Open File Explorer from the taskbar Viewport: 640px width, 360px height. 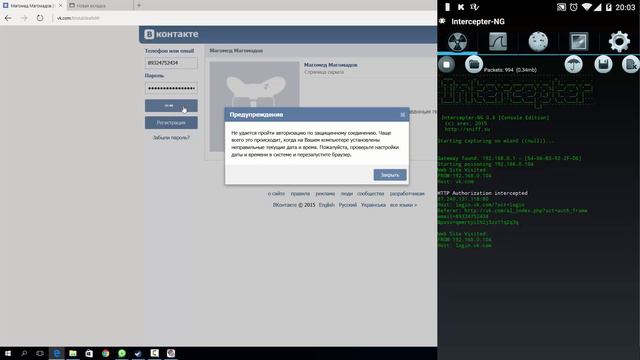(73, 353)
